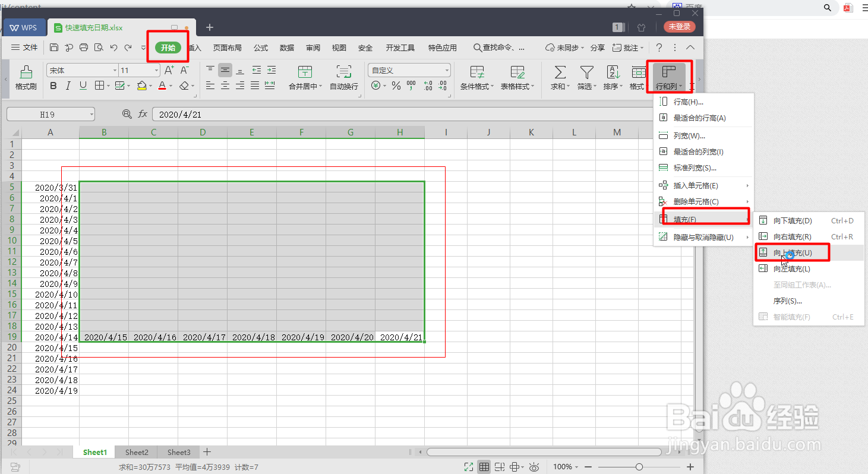Click the Filter (筛选) funnel icon
The height and width of the screenshot is (474, 868).
coord(586,72)
